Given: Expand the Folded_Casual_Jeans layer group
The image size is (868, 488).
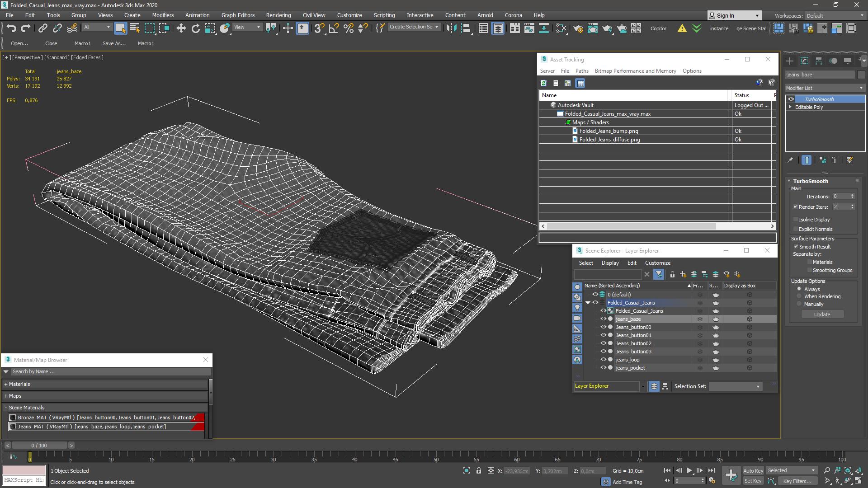Looking at the screenshot, I should (588, 302).
